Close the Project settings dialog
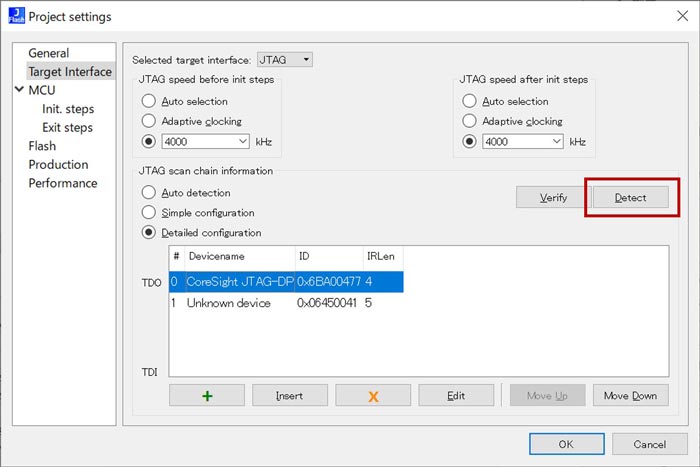 [x=682, y=16]
